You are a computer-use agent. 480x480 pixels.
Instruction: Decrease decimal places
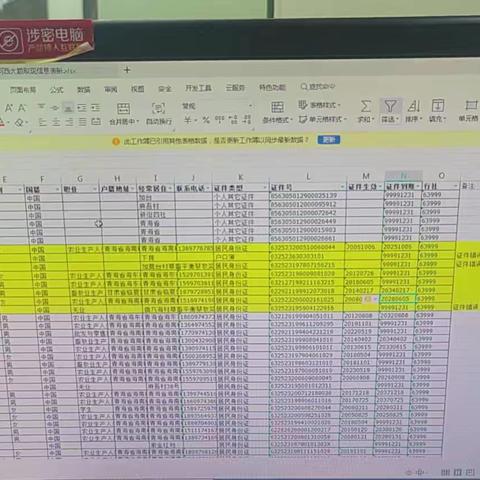tap(247, 119)
